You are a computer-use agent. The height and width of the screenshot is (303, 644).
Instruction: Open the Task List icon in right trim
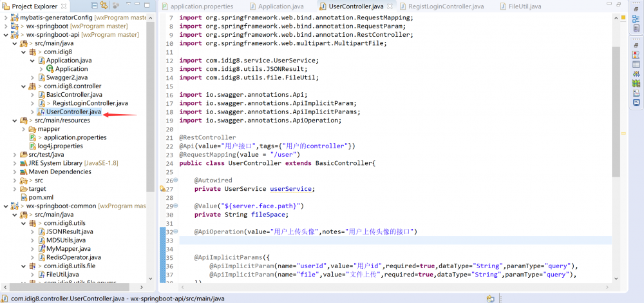636,28
